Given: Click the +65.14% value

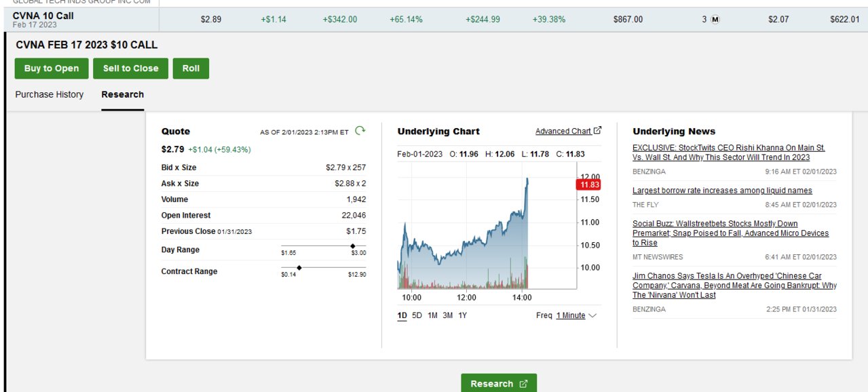Looking at the screenshot, I should pos(406,20).
